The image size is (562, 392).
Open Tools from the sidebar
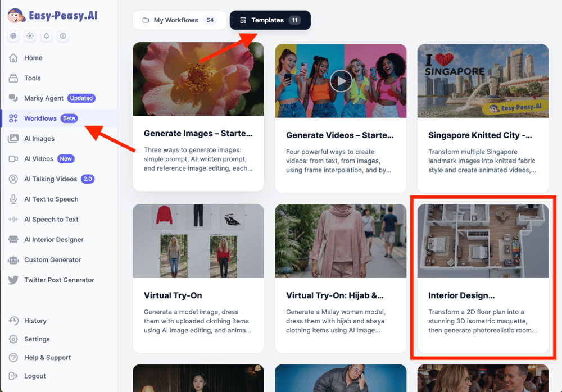pyautogui.click(x=33, y=78)
